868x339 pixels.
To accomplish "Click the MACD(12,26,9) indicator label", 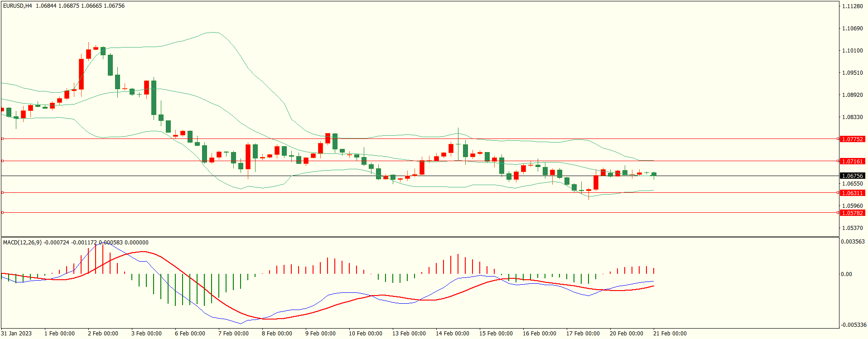I will (22, 243).
